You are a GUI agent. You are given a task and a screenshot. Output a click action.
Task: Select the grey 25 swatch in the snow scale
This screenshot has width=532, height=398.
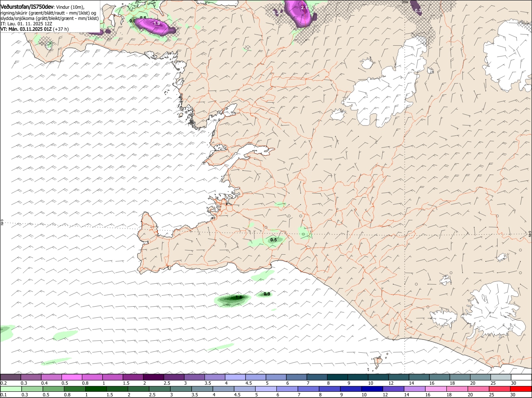[500, 377]
